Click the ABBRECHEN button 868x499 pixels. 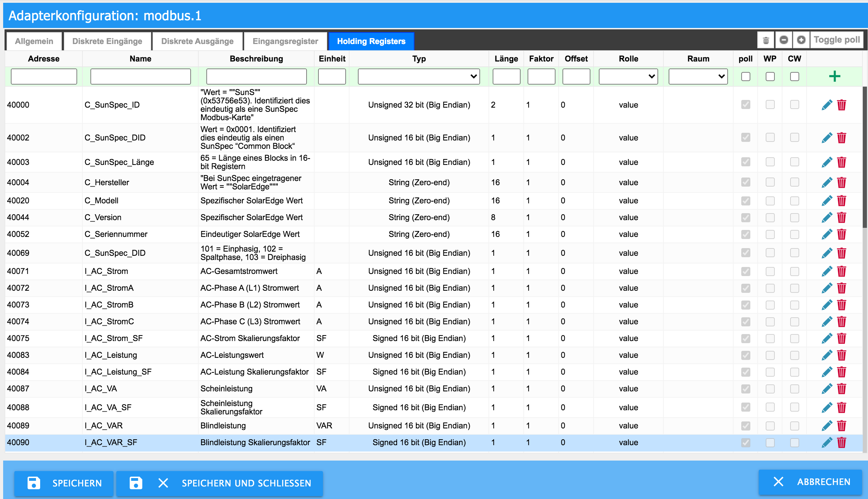click(811, 482)
